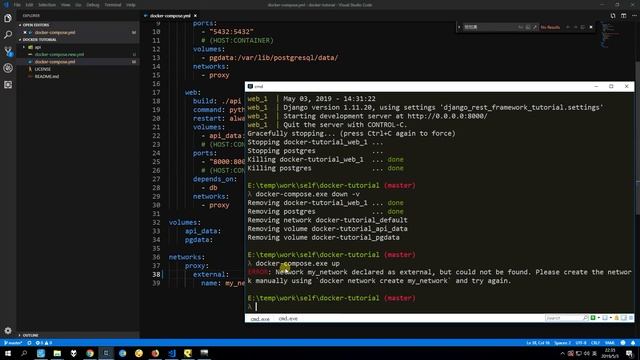Expand the replace mode arrow in find widget
Viewport: 640px width, 360px height.
(459, 27)
